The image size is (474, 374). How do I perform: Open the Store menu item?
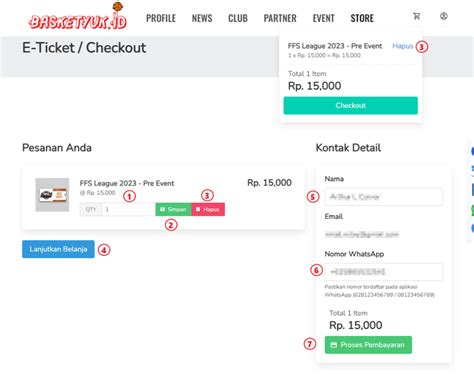[362, 18]
